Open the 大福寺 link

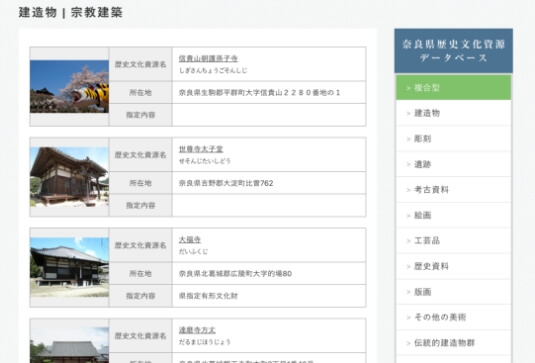click(x=190, y=239)
